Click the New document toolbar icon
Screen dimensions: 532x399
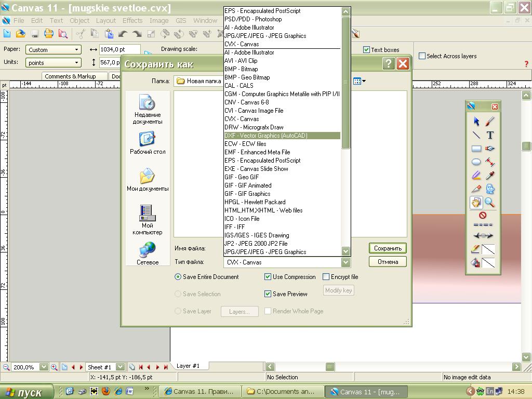(7, 34)
